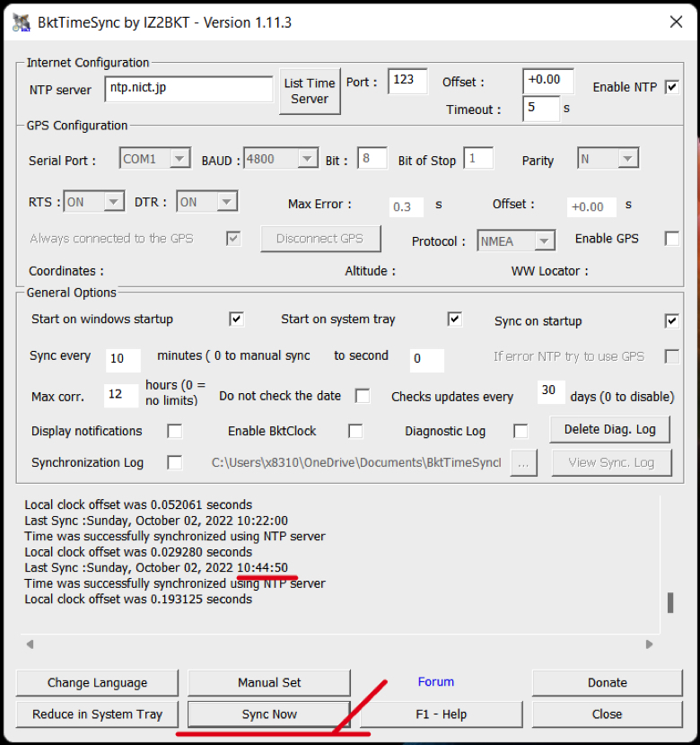
Task: Open the Protocol NMEA dropdown
Action: [516, 241]
